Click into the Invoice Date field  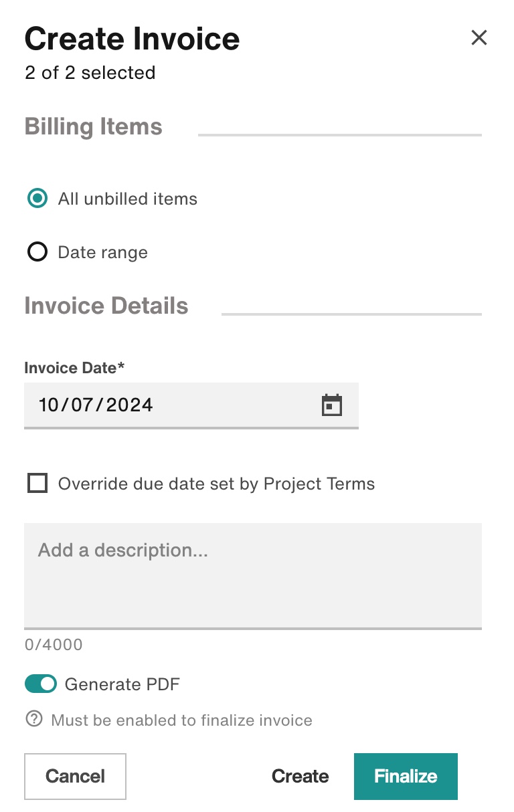tap(191, 405)
